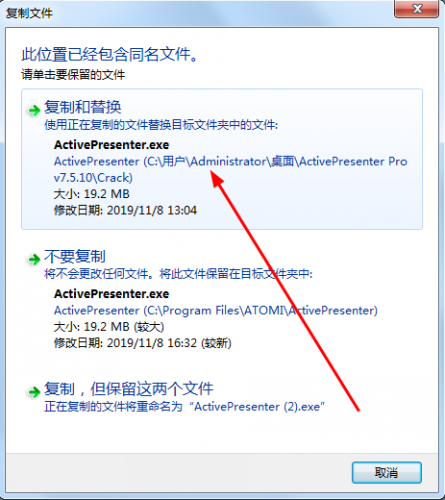This screenshot has height=500, width=445.
Task: Close the 复制文件 dialog
Action: click(x=417, y=9)
